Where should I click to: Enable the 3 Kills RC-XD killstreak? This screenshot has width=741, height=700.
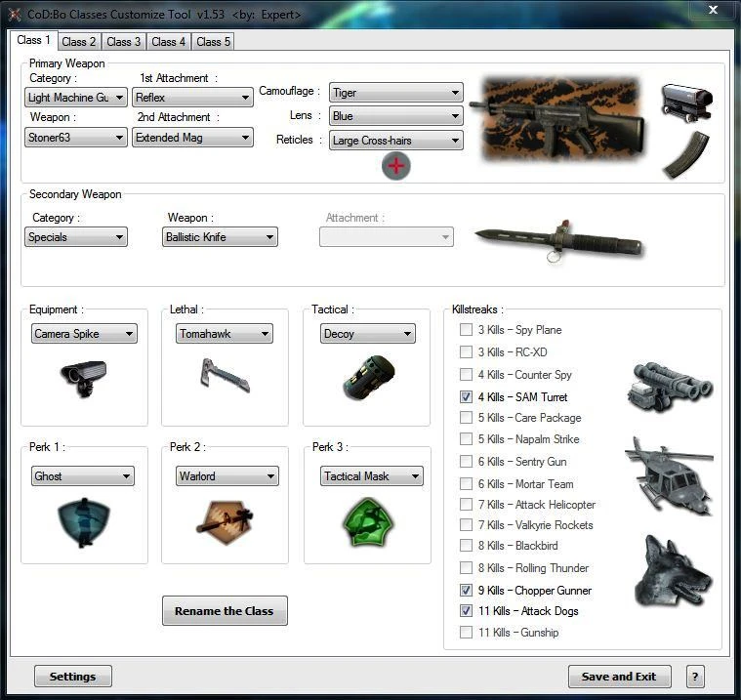[466, 351]
